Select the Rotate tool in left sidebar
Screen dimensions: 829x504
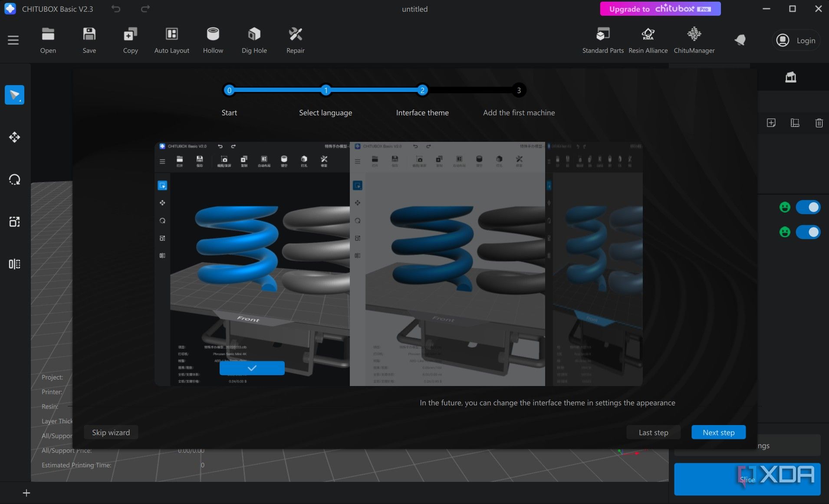pyautogui.click(x=14, y=180)
